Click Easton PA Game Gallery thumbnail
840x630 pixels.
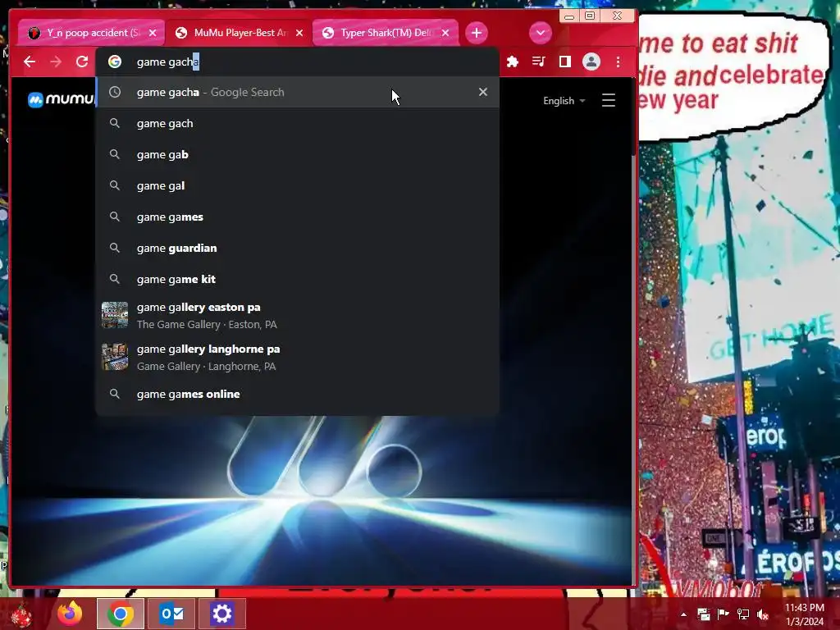(x=115, y=316)
